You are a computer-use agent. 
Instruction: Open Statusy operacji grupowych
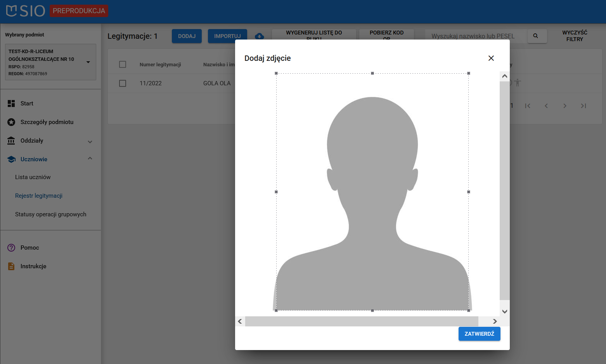pos(50,214)
